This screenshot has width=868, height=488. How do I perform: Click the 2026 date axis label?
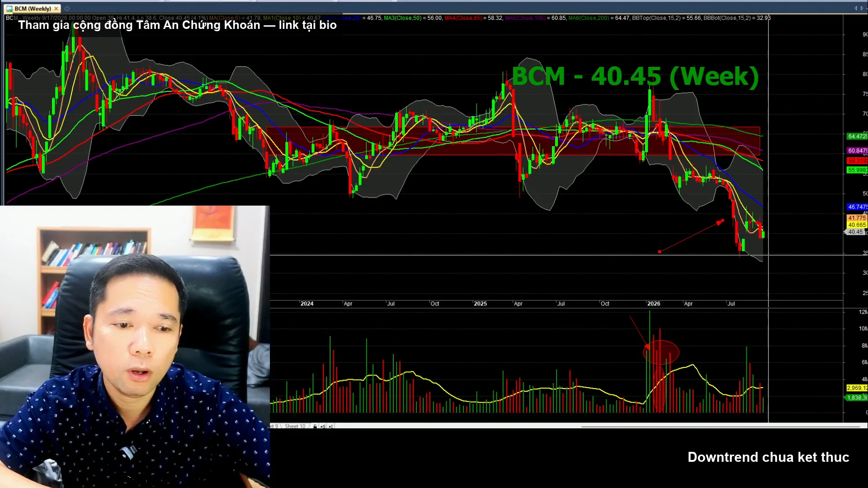[654, 304]
